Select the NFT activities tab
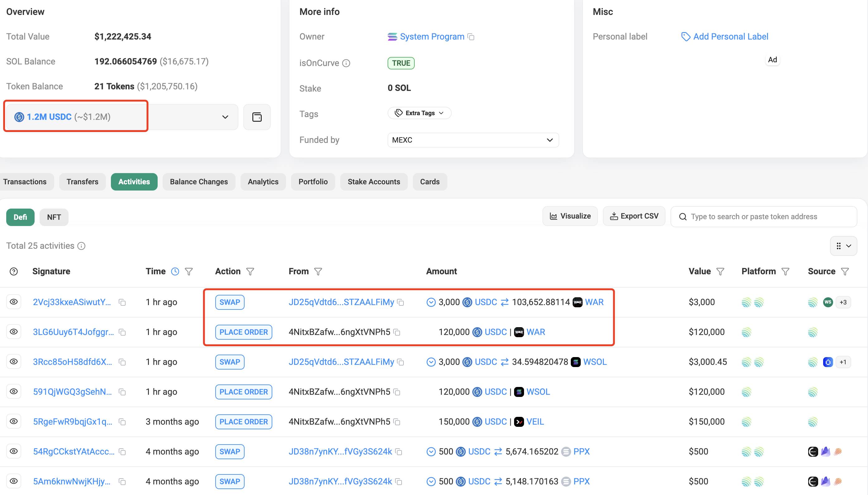 54,217
